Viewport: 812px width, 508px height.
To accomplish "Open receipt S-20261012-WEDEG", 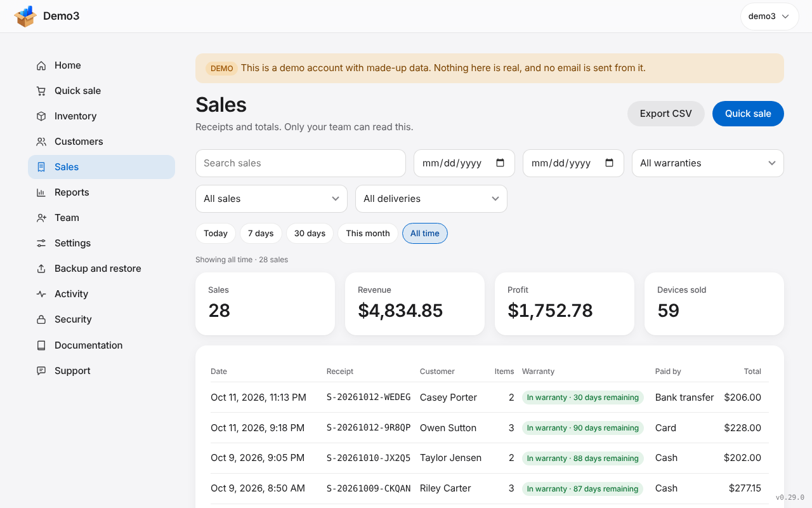I will [369, 398].
